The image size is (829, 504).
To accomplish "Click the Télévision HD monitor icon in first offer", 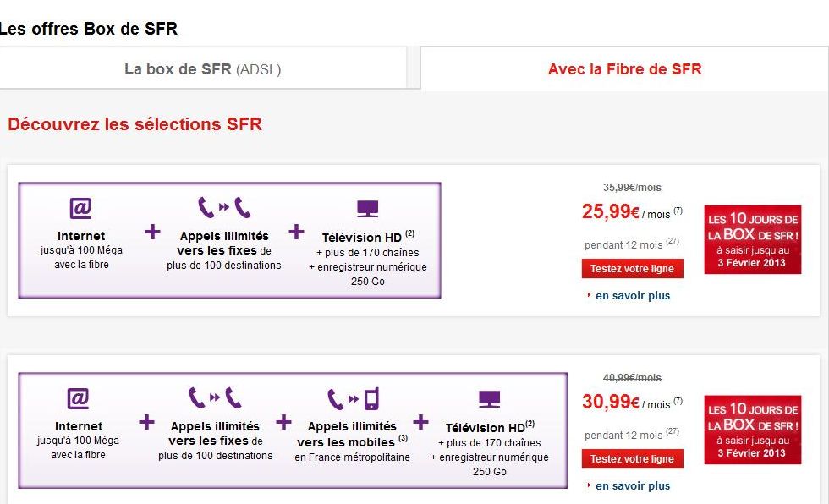I will point(367,209).
